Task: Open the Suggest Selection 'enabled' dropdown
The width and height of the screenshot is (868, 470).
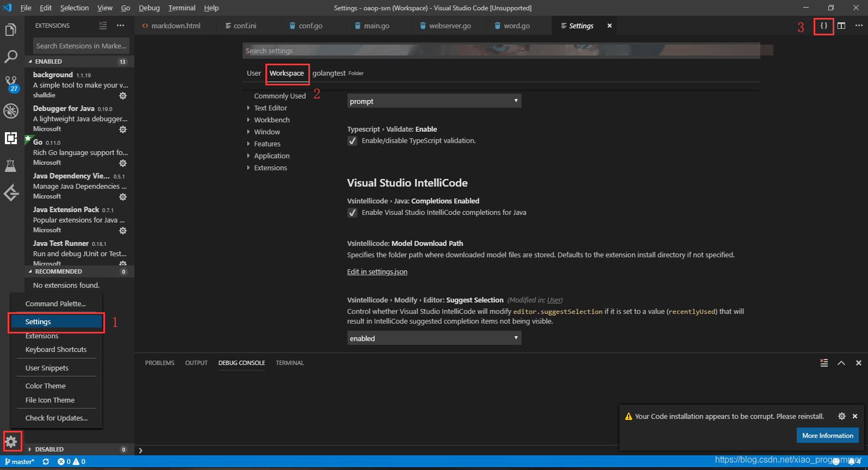Action: coord(434,338)
